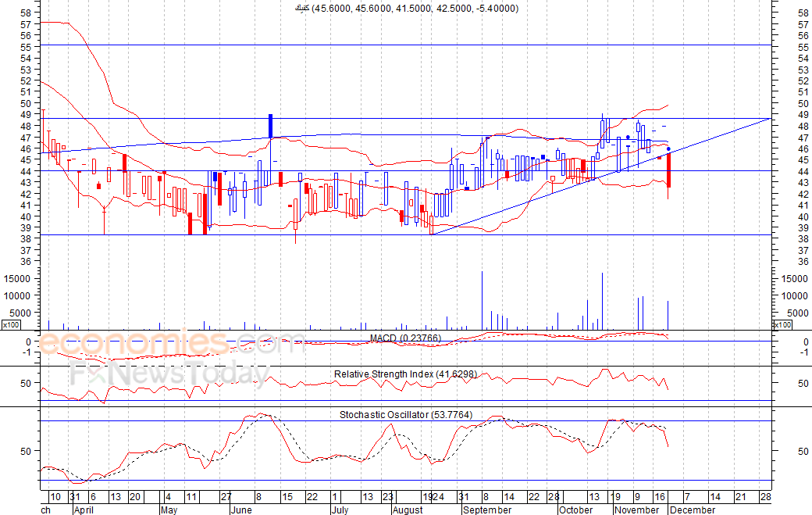Click 10000 on the right volume axis

click(794, 296)
